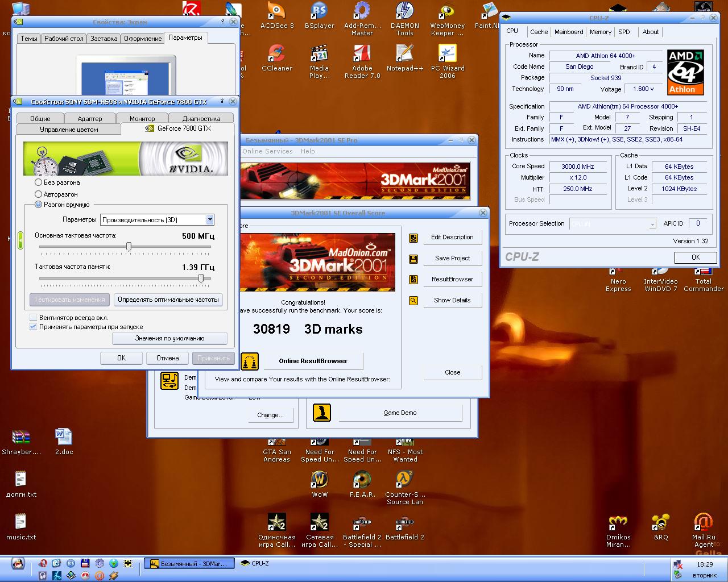This screenshot has height=582, width=728.
Task: Click the Show Details magnifier icon
Action: pyautogui.click(x=413, y=301)
